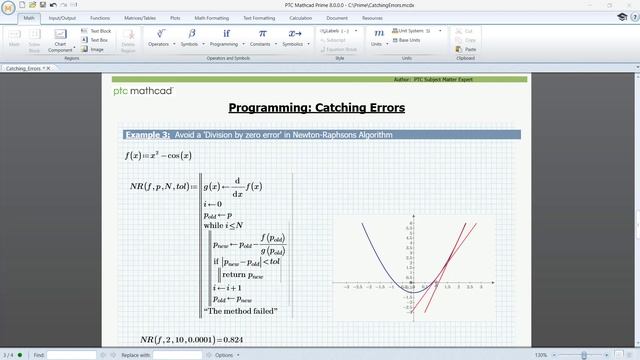Click the green calculation status indicator
640x360 pixels.
(20, 355)
